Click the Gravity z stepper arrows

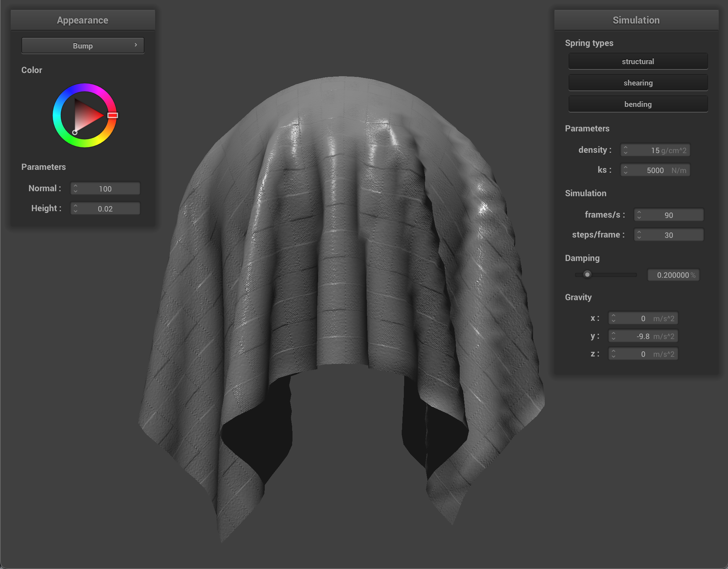(613, 354)
